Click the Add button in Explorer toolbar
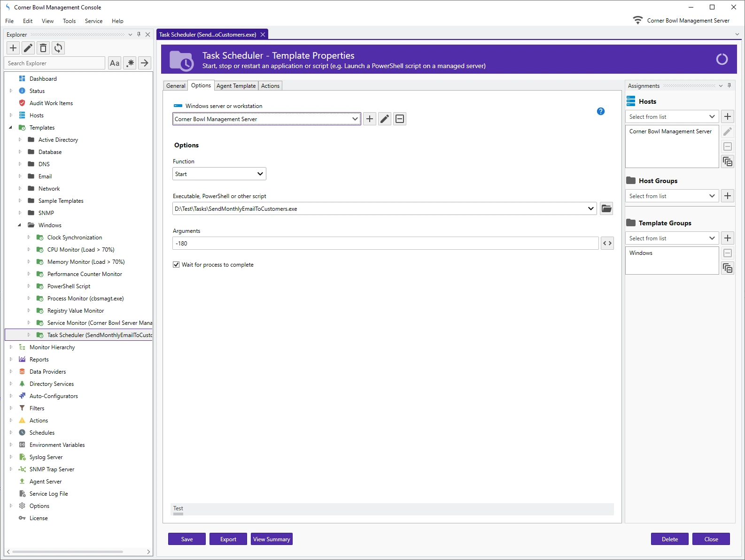This screenshot has height=560, width=745. point(13,48)
